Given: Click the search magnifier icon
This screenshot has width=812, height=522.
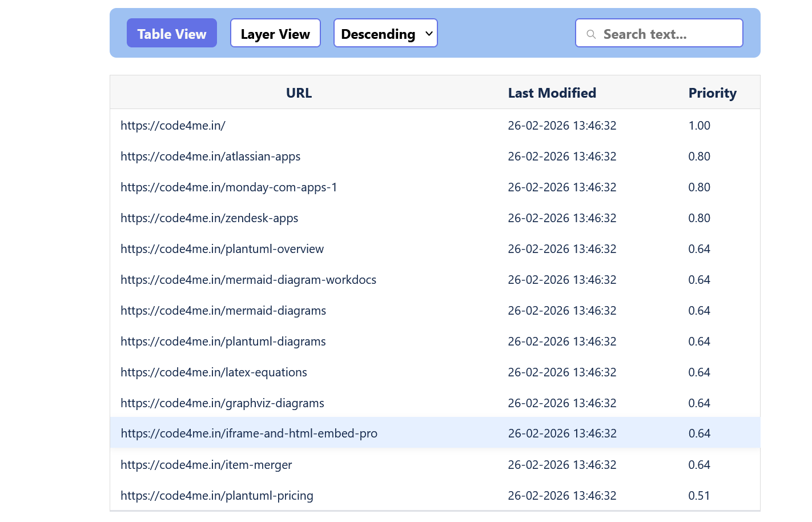Looking at the screenshot, I should coord(591,34).
